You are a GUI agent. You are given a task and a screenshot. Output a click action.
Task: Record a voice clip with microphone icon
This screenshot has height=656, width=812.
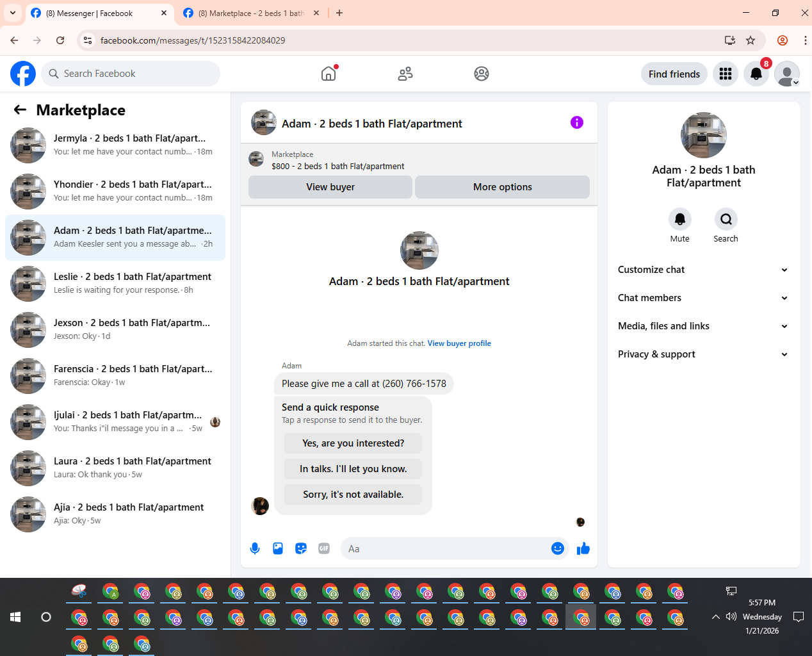[255, 548]
